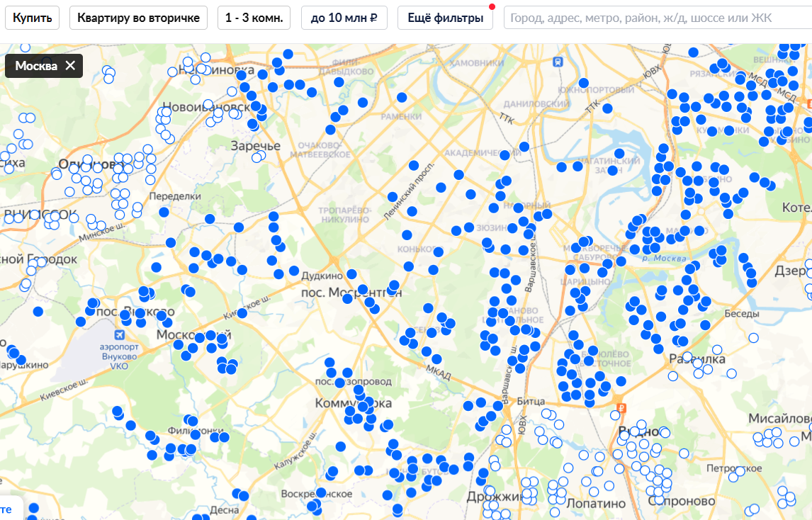The height and width of the screenshot is (520, 812).
Task: Click the Заречье map label
Action: coord(255,146)
